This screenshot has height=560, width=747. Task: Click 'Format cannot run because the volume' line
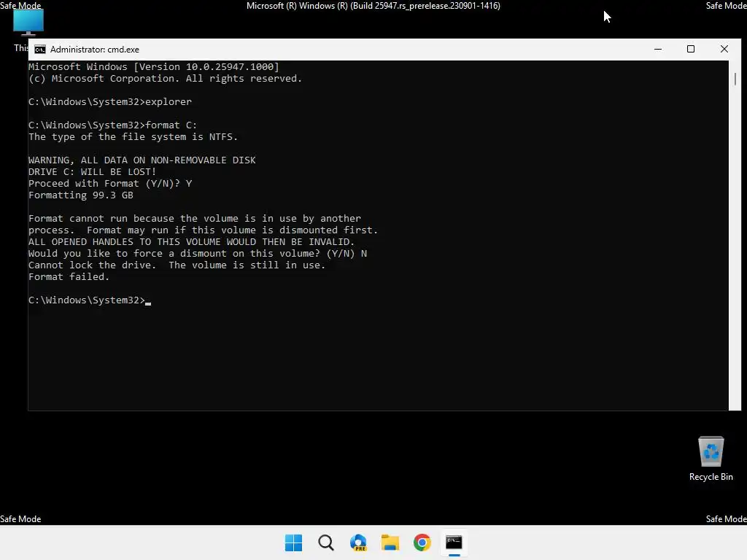(195, 219)
